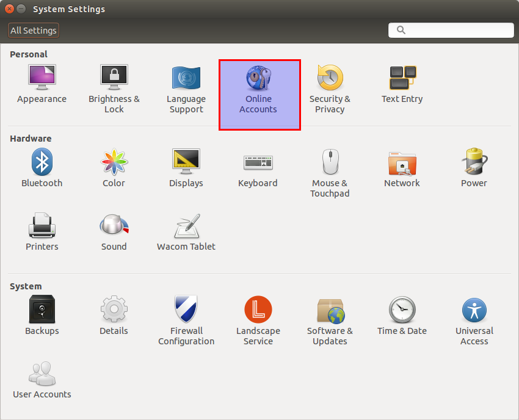Open Universal Access settings
Screen dimensions: 519x420
click(474, 320)
